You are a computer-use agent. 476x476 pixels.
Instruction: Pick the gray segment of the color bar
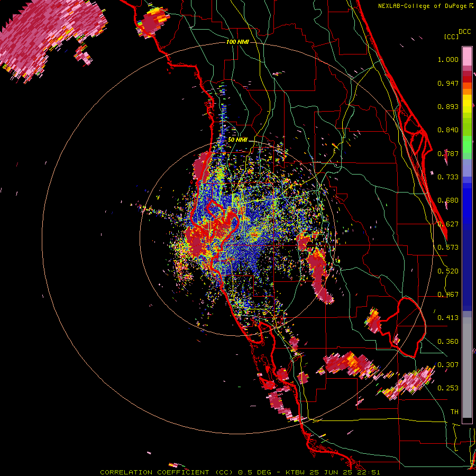coord(467,368)
